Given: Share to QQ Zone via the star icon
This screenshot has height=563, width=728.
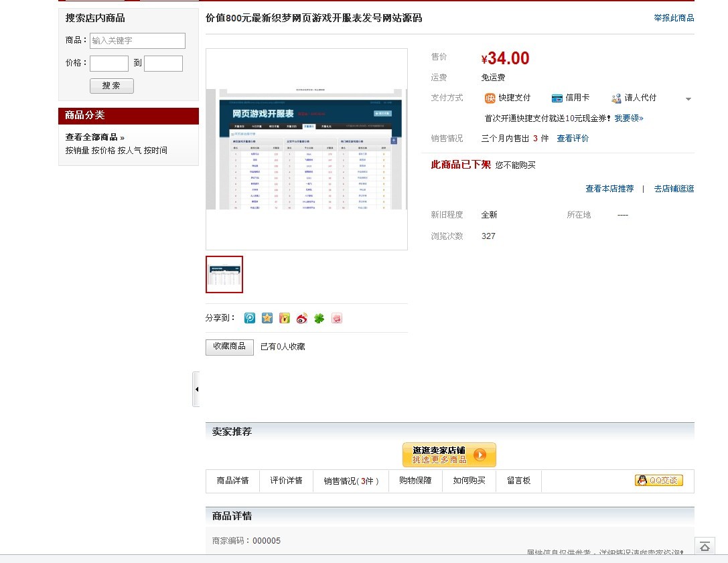Looking at the screenshot, I should click(x=267, y=318).
